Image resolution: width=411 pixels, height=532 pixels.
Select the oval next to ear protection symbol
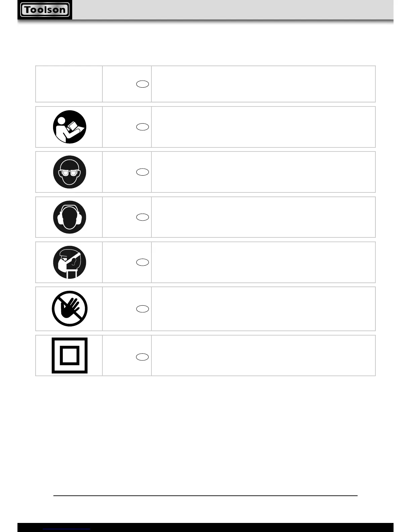click(143, 217)
